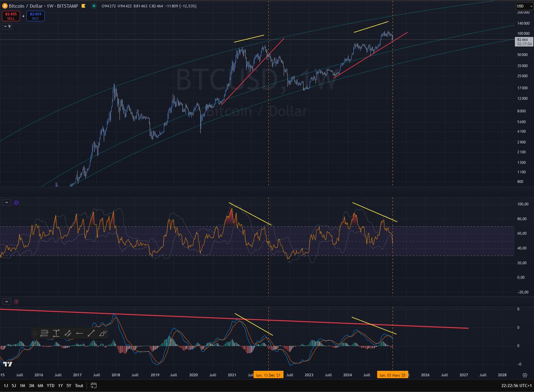Click the lun. 03 Mars '25 date label
The width and height of the screenshot is (534, 392).
[x=392, y=375]
